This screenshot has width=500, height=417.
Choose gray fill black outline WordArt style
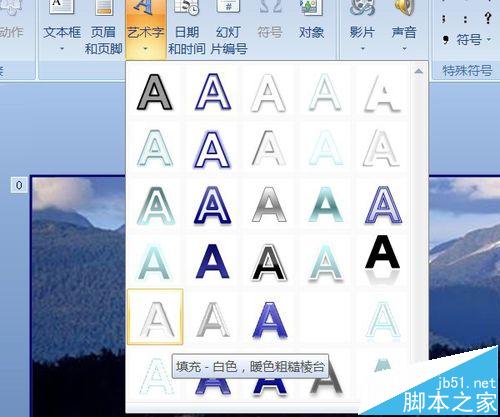[x=154, y=92]
